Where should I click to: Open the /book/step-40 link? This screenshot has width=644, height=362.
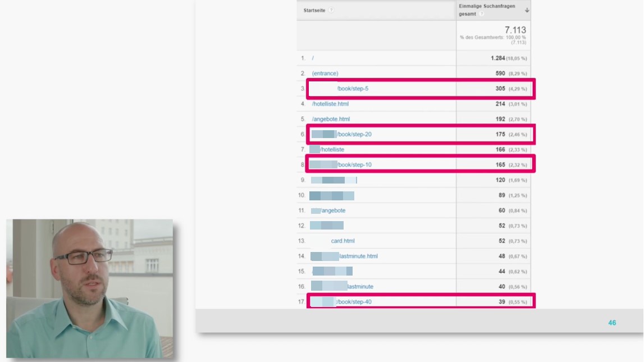click(x=354, y=302)
